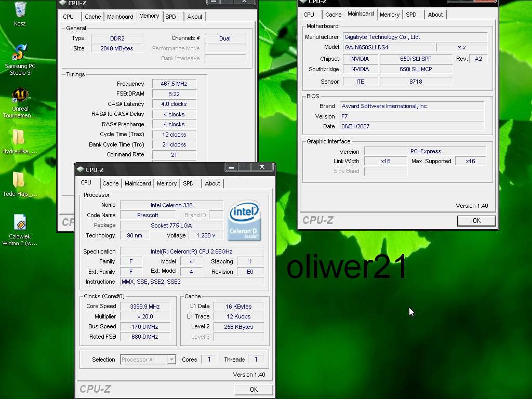Click CPU-Z title icon in front window
The width and height of the screenshot is (532, 399).
81,169
